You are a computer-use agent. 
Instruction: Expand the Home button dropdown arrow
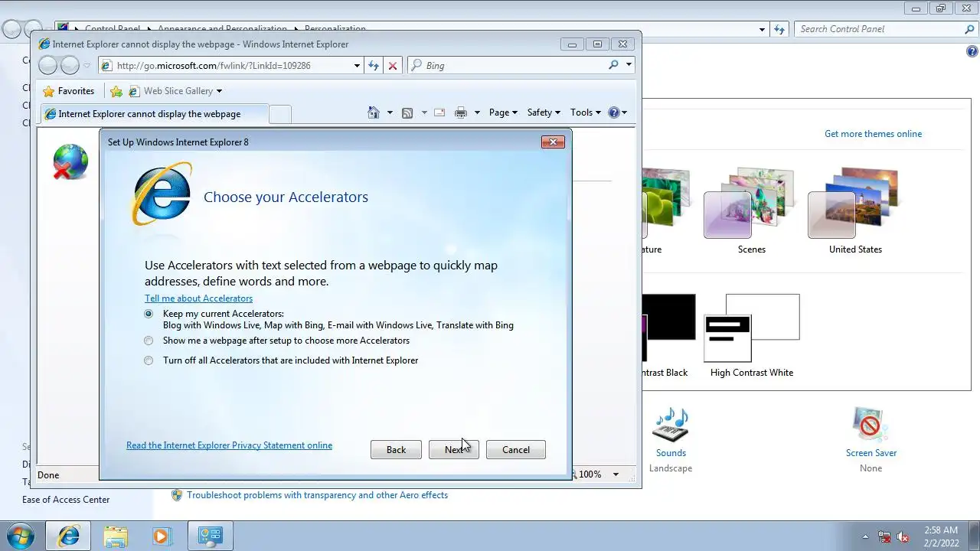coord(390,112)
